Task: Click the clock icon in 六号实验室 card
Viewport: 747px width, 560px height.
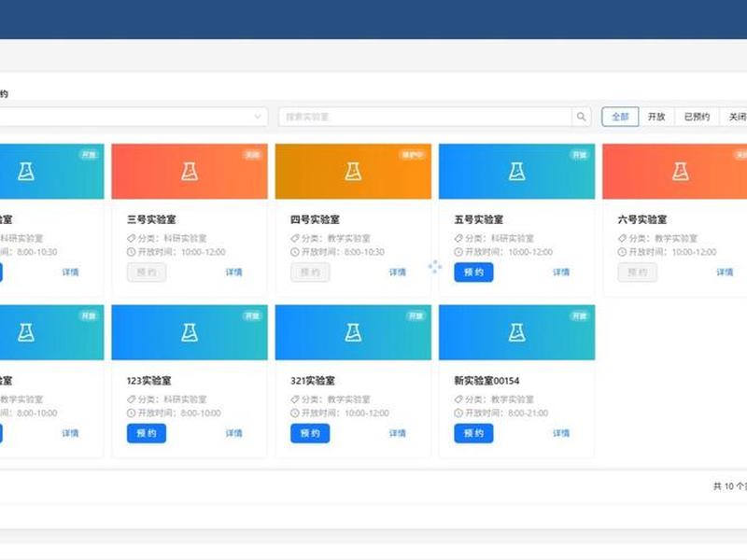Action: [622, 252]
